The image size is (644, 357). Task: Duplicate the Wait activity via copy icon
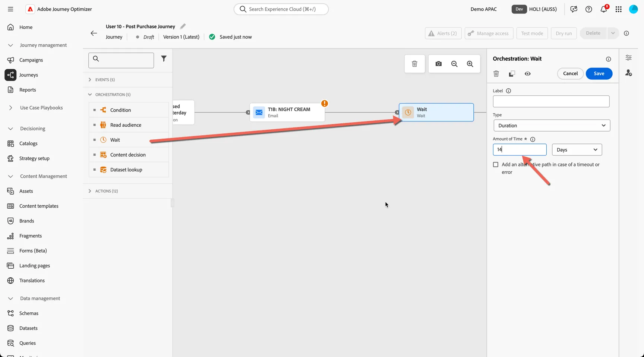512,74
